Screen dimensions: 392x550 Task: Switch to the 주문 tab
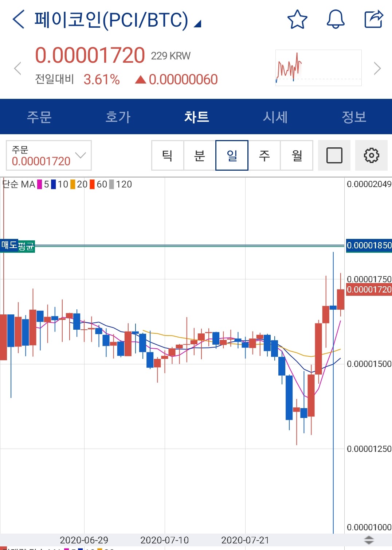(39, 117)
